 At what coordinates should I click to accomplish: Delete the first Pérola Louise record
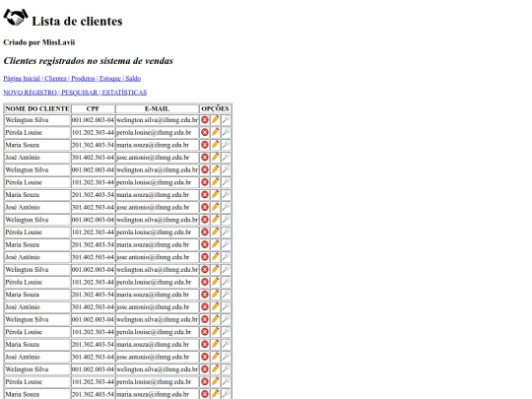(x=205, y=132)
